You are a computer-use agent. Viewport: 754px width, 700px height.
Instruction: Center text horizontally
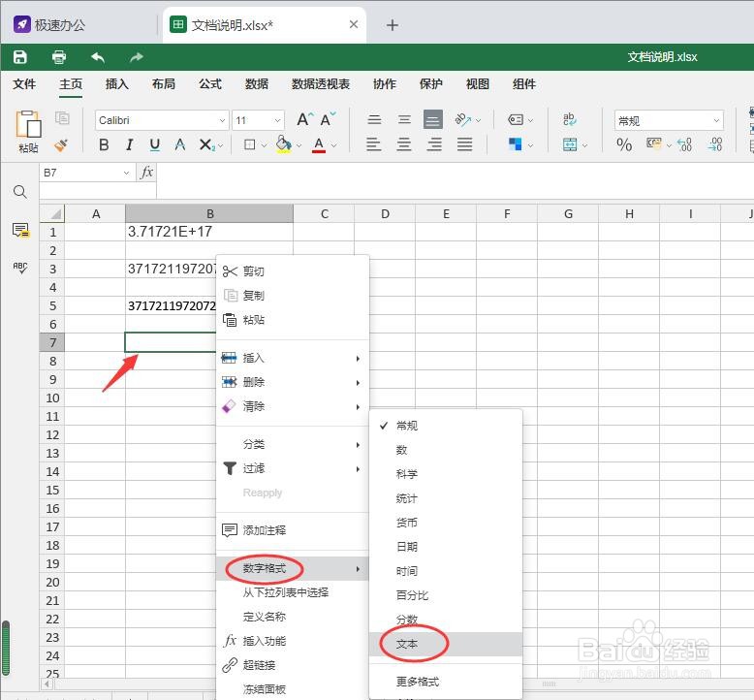click(x=404, y=144)
